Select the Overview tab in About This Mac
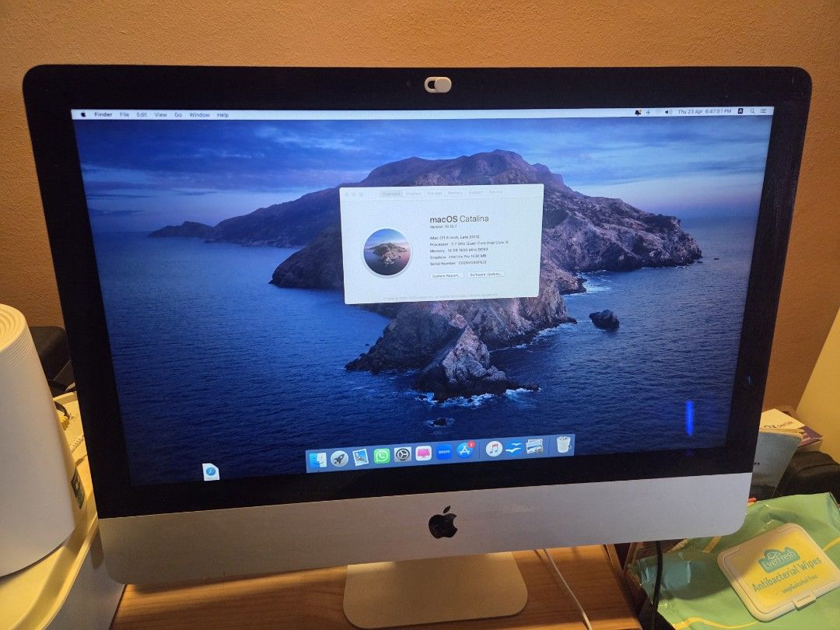This screenshot has width=840, height=630. (391, 194)
